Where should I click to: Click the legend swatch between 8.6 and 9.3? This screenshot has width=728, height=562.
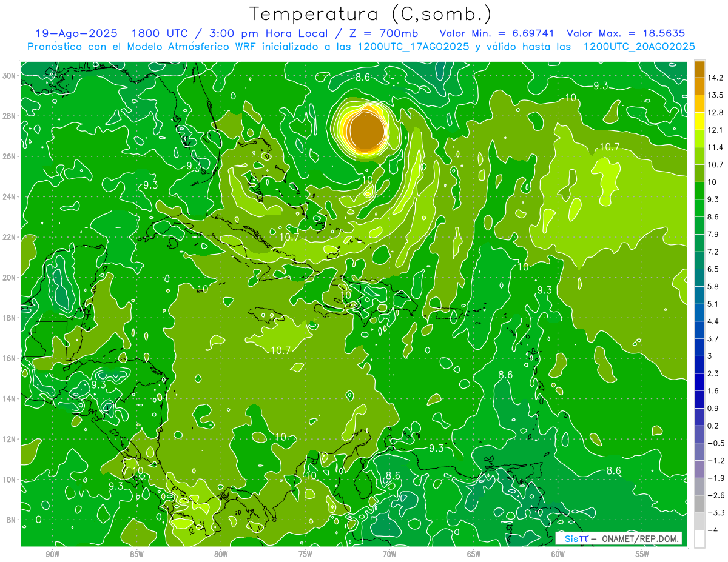(x=700, y=208)
